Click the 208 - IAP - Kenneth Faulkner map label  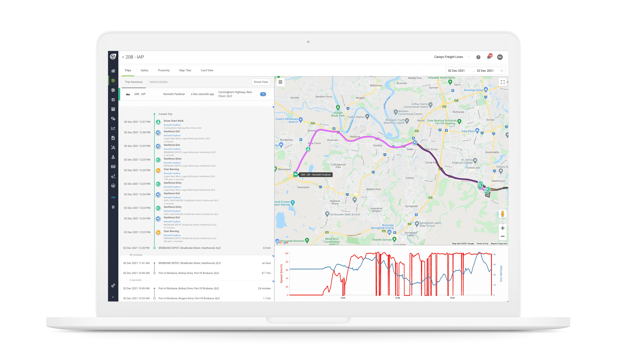(x=316, y=175)
